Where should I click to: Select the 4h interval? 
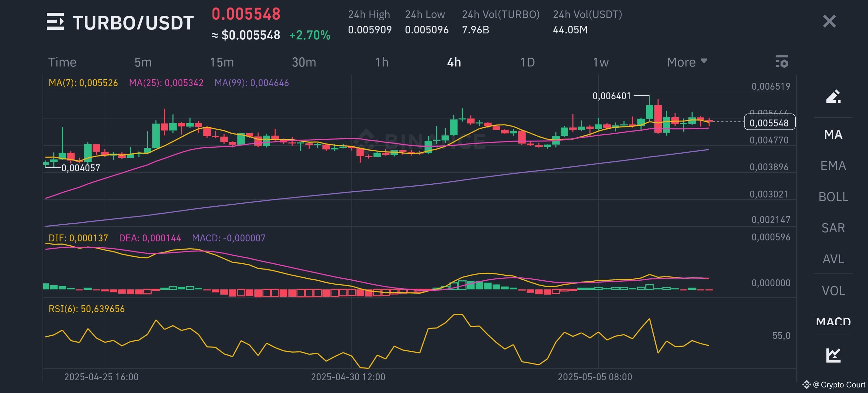pyautogui.click(x=454, y=62)
